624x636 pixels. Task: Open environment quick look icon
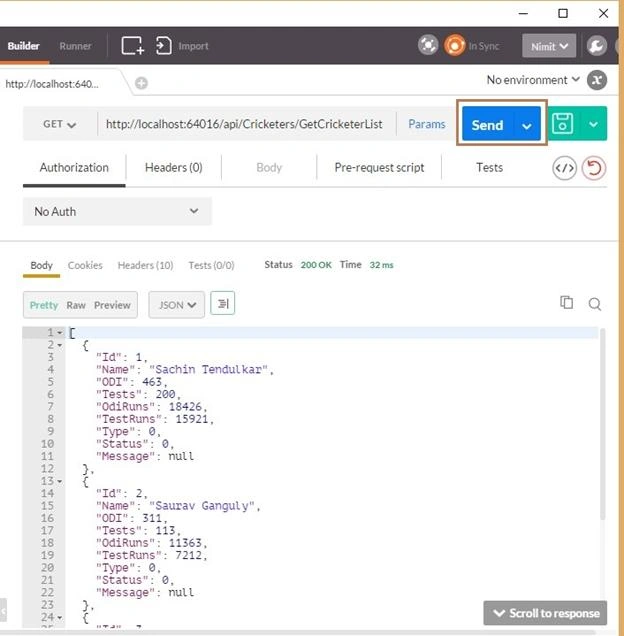tap(597, 80)
